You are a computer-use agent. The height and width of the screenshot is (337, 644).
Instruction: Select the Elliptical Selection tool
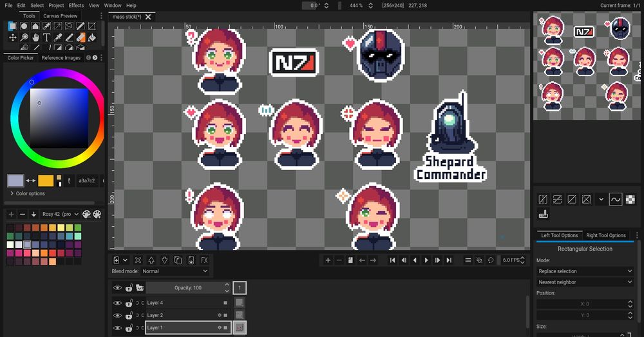24,26
